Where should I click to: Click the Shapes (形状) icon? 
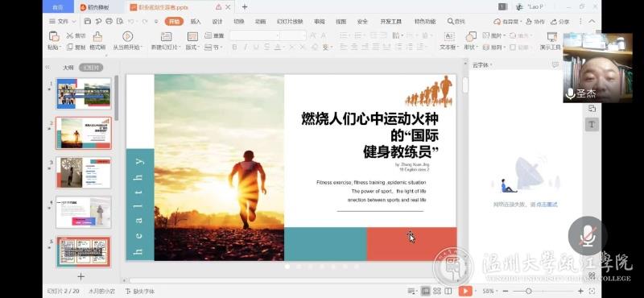(x=471, y=36)
